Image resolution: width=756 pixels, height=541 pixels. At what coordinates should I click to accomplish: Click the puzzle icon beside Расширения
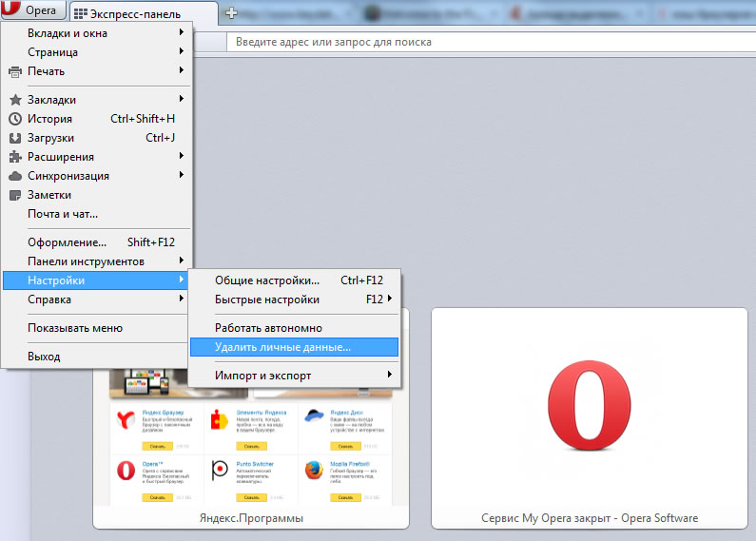[x=15, y=157]
